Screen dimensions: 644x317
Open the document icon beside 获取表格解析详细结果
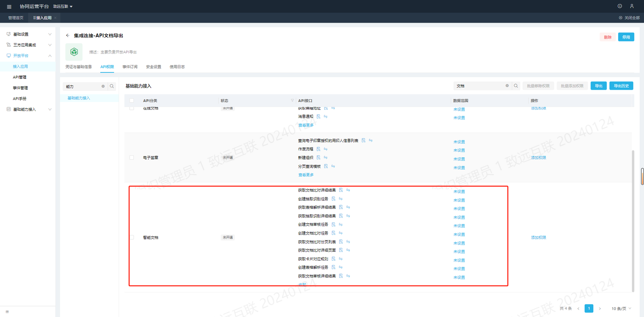click(x=341, y=207)
